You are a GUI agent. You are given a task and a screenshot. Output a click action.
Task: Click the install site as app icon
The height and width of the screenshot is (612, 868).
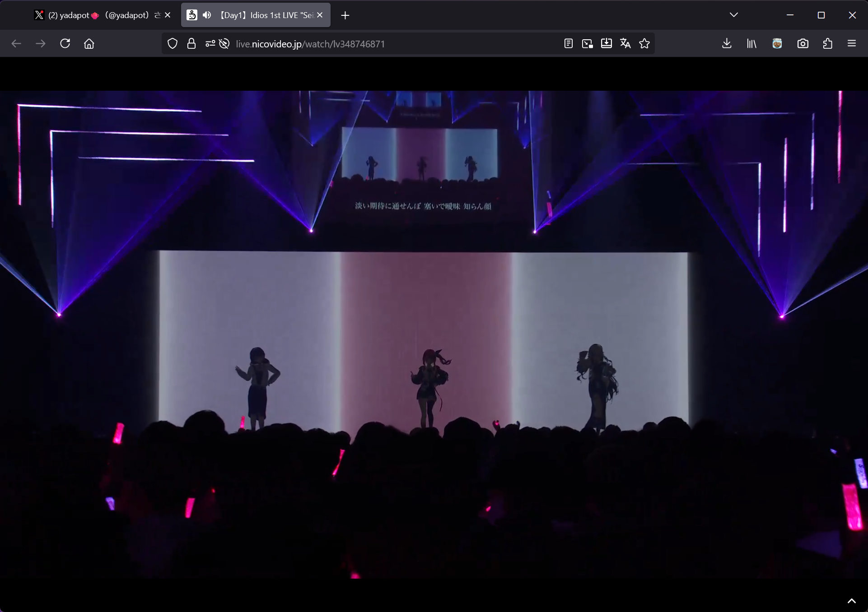point(606,44)
